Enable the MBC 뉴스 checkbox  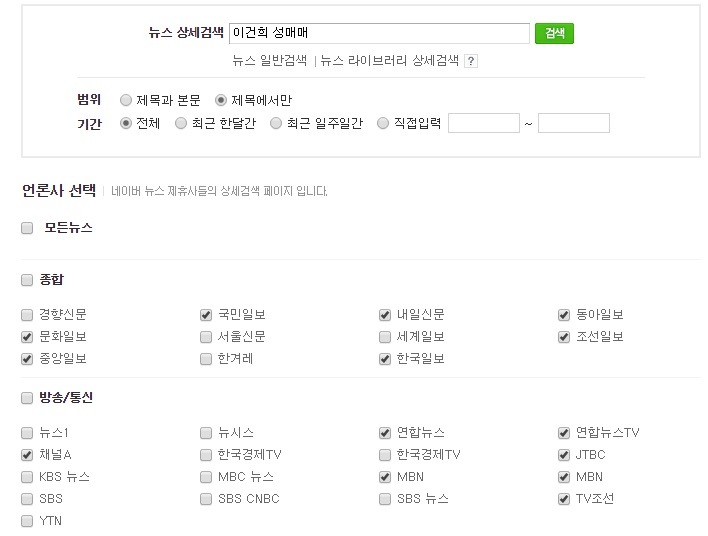click(x=206, y=477)
